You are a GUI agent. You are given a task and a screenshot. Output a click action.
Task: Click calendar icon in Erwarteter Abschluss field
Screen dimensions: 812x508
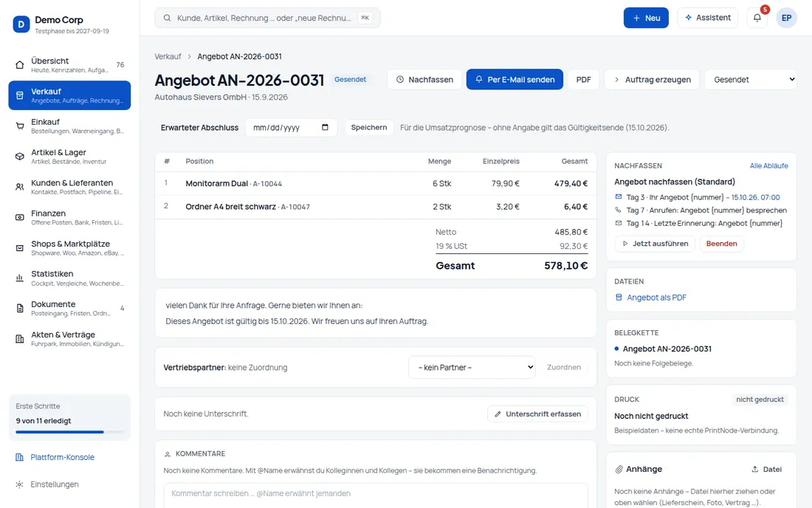(x=326, y=128)
